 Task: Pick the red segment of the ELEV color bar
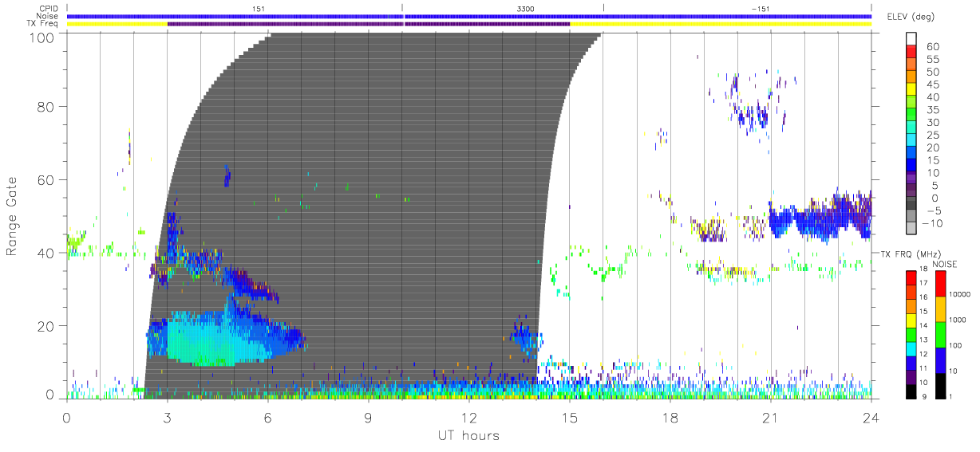[x=912, y=53]
